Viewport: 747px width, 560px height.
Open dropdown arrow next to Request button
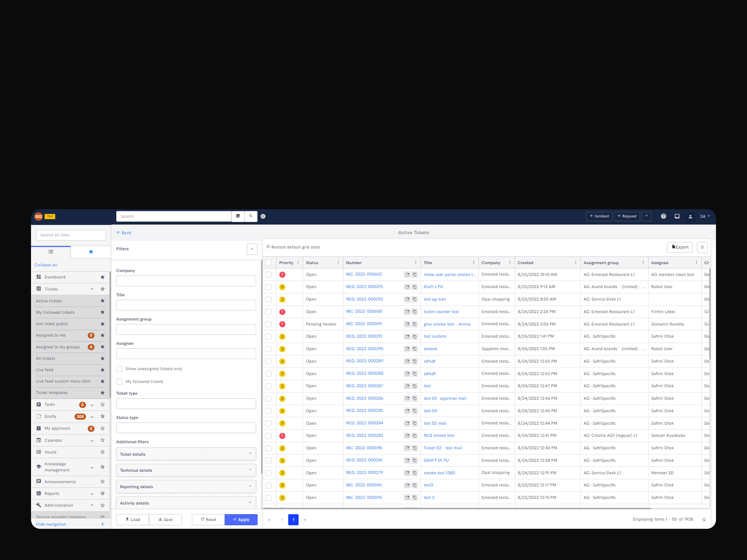[x=646, y=216]
